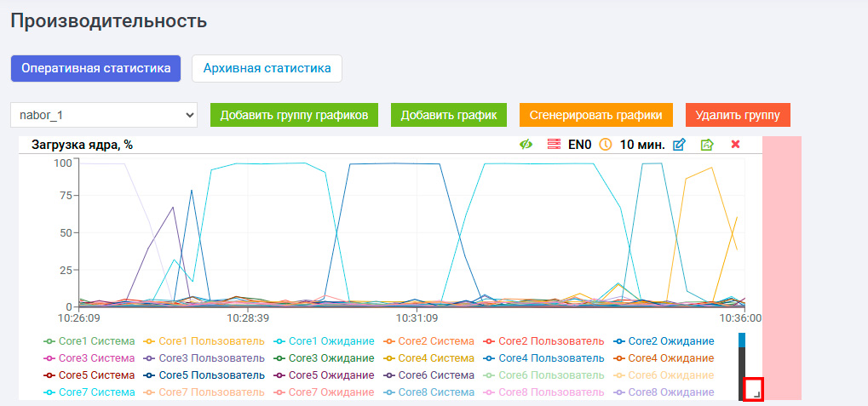Click the 10 мин. interval label
This screenshot has height=406, width=868.
[x=642, y=145]
